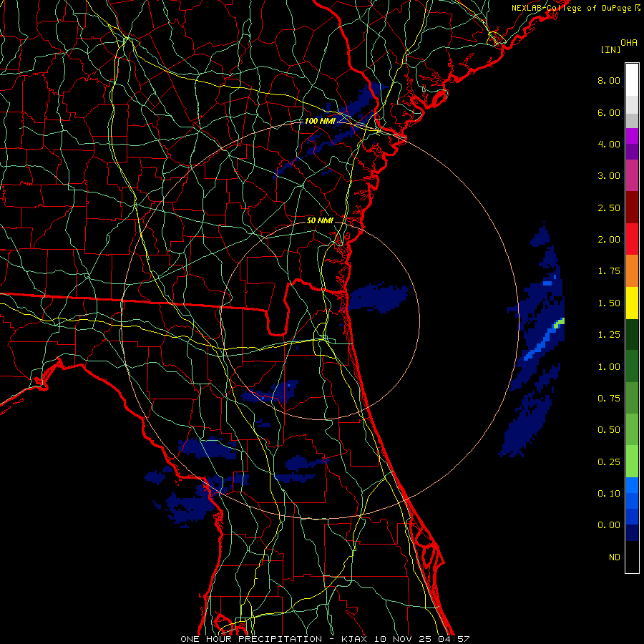
Task: Click the 100 NMI range ring label
Action: click(x=320, y=121)
